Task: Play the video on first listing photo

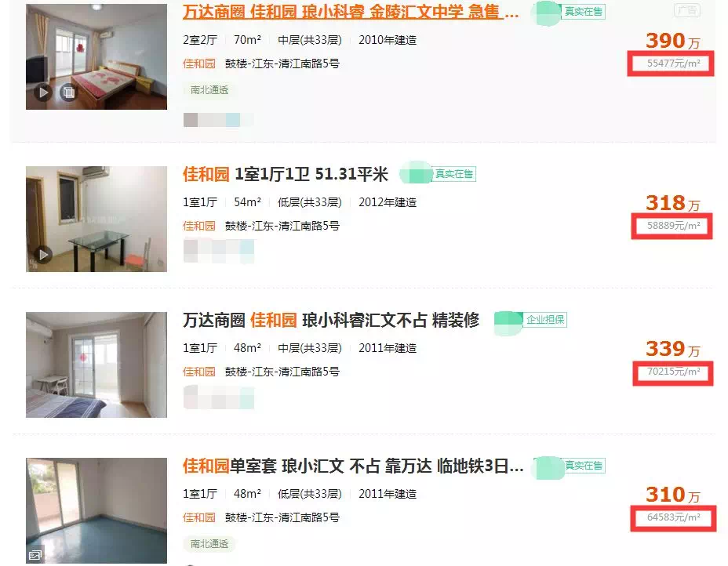Action: [43, 93]
